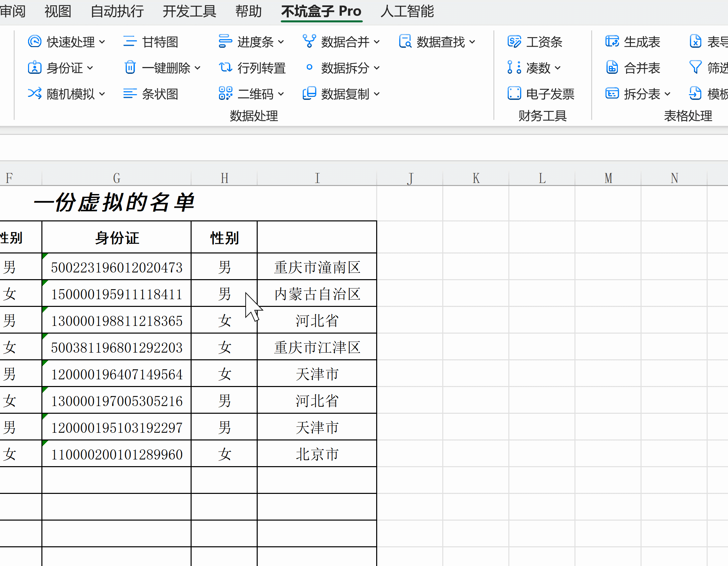
Task: Switch to the 视图 ribbon tab
Action: pyautogui.click(x=58, y=11)
